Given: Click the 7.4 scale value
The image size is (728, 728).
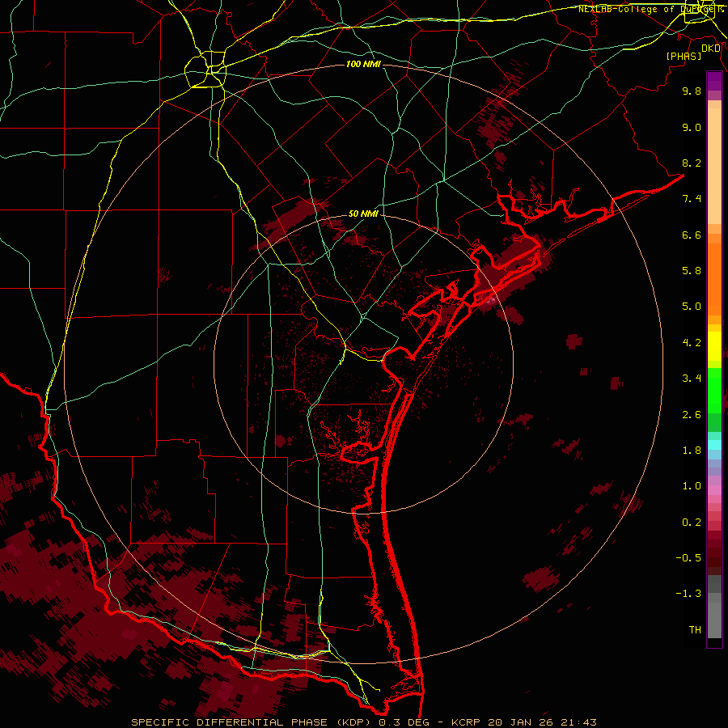Looking at the screenshot, I should tap(692, 199).
